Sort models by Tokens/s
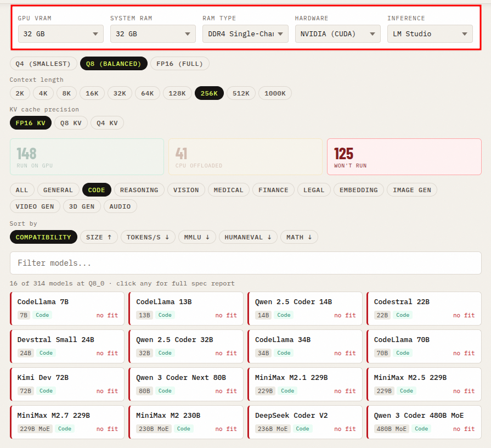 click(x=148, y=237)
